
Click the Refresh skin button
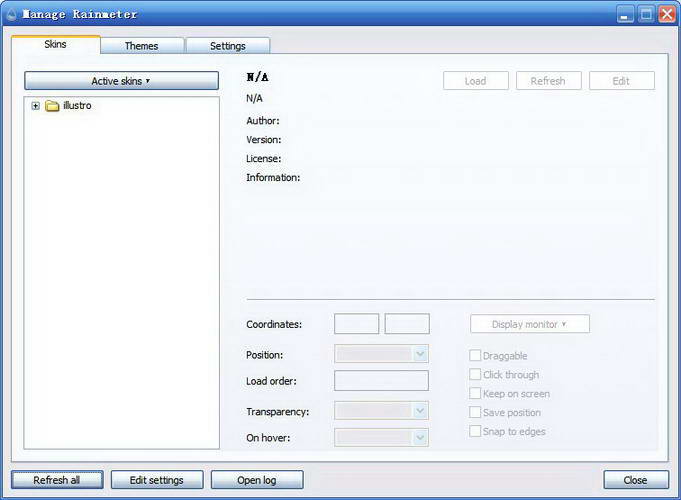[x=549, y=81]
